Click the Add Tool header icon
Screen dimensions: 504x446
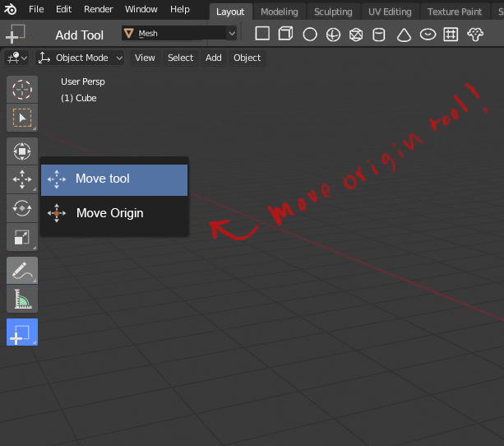15,34
